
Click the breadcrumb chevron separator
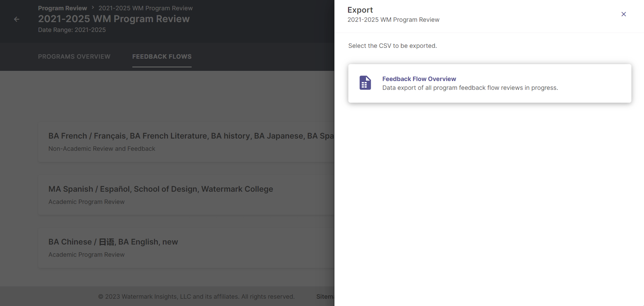(93, 7)
